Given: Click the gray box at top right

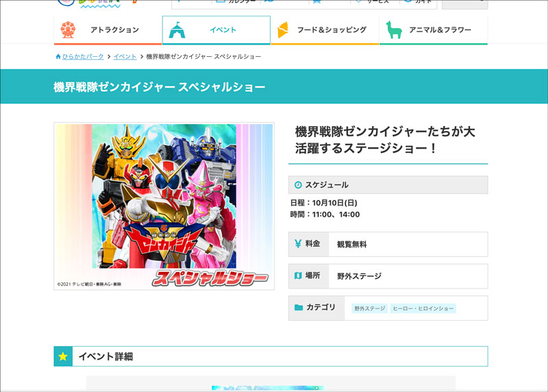Looking at the screenshot, I should coord(464,3).
